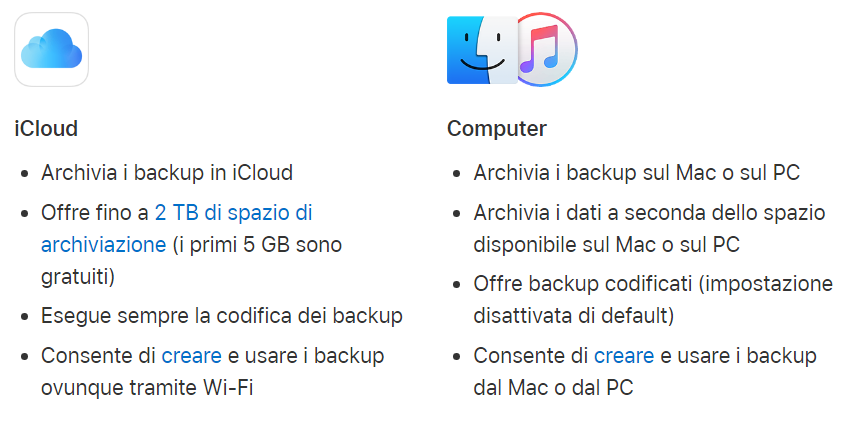The width and height of the screenshot is (850, 426).
Task: Click the "Computer" section heading
Action: (496, 129)
